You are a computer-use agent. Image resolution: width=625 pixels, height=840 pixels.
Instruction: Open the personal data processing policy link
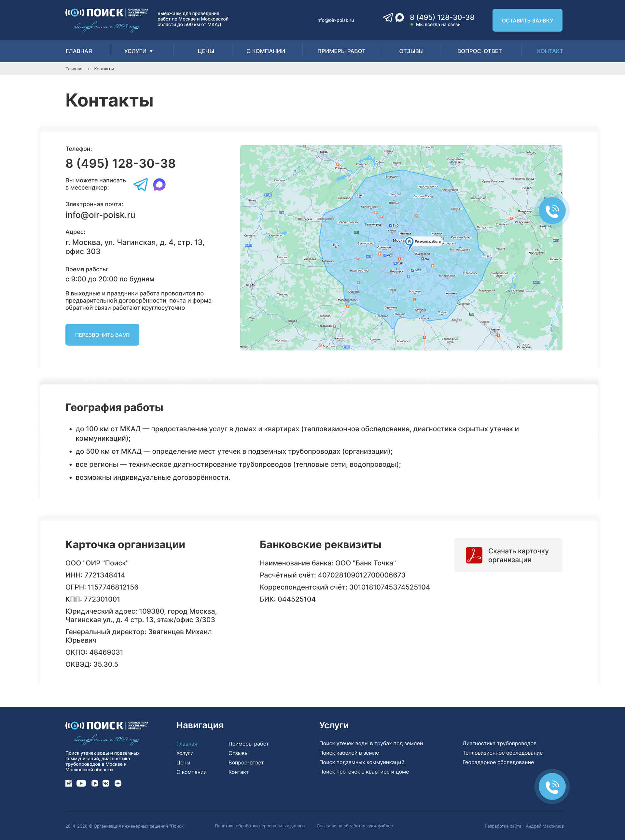point(260,826)
